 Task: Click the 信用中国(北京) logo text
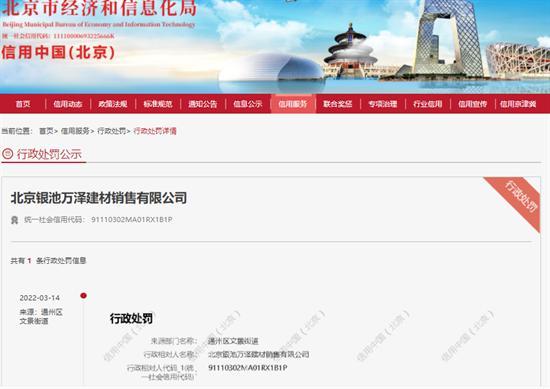58,53
